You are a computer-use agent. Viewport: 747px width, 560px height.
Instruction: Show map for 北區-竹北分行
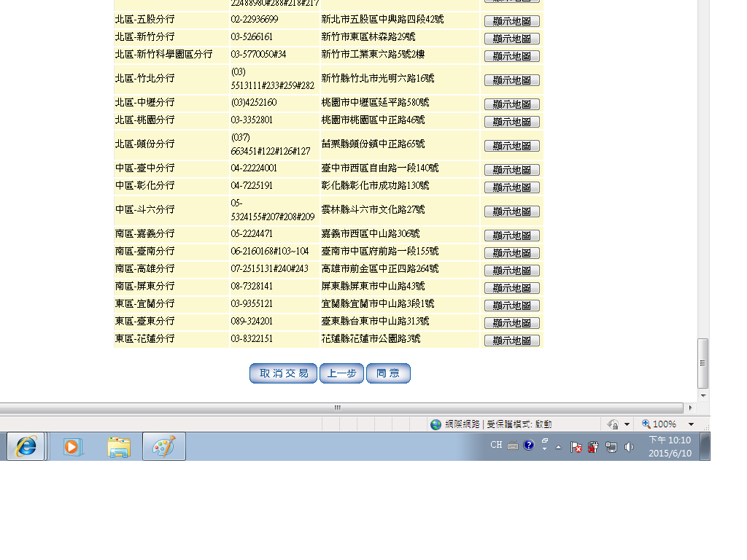pyautogui.click(x=511, y=80)
